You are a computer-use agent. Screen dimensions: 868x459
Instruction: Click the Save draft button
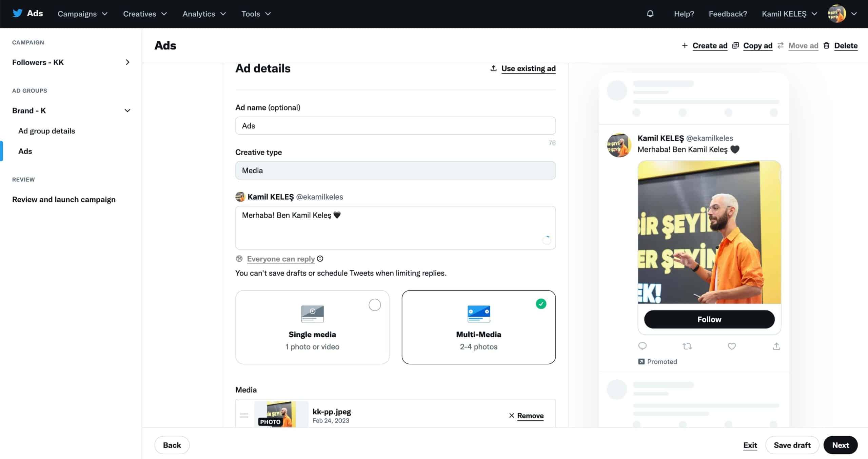pos(792,445)
